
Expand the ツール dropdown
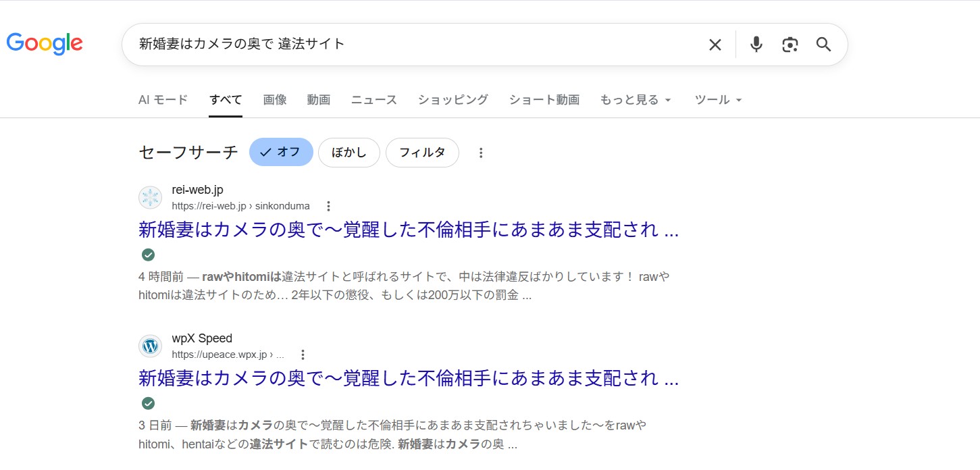pyautogui.click(x=719, y=99)
